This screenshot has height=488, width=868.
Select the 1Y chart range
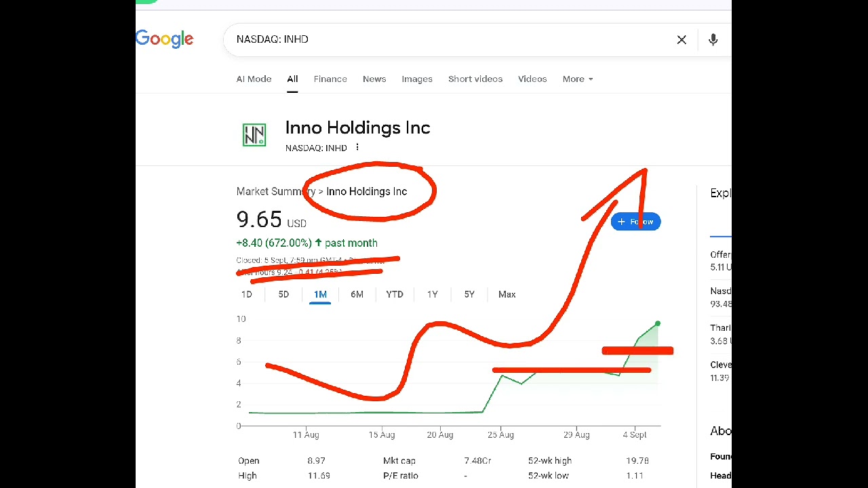[x=433, y=294]
